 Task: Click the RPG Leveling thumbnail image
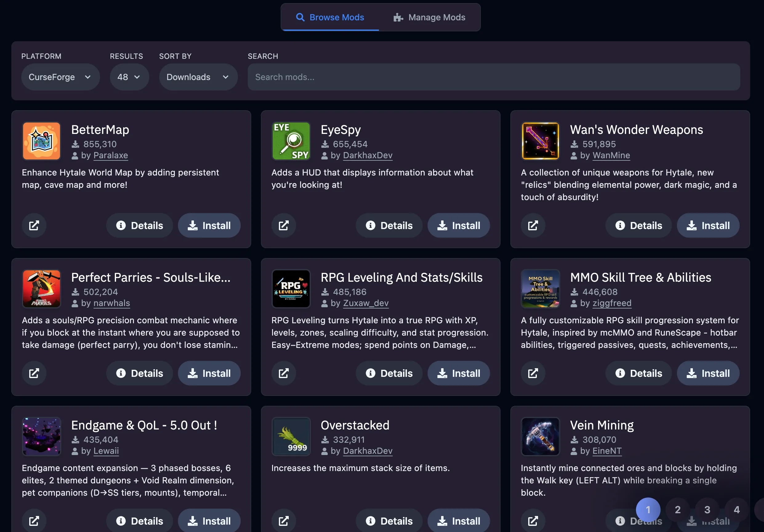[291, 289]
